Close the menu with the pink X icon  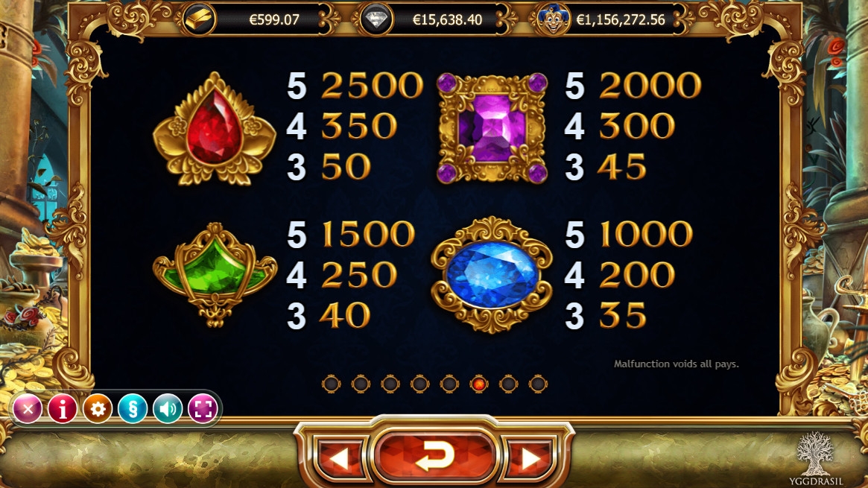click(28, 409)
